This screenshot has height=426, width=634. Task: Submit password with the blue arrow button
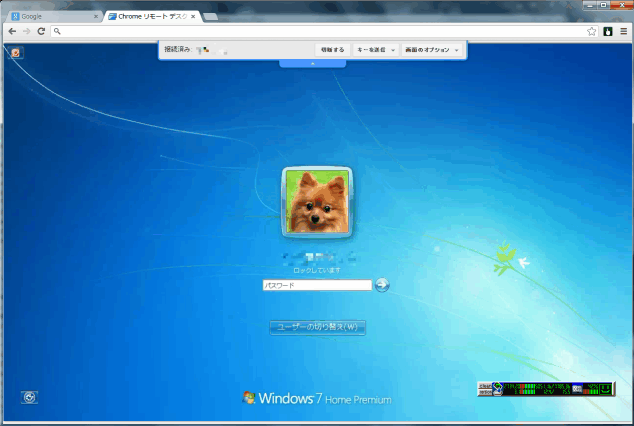click(x=382, y=285)
